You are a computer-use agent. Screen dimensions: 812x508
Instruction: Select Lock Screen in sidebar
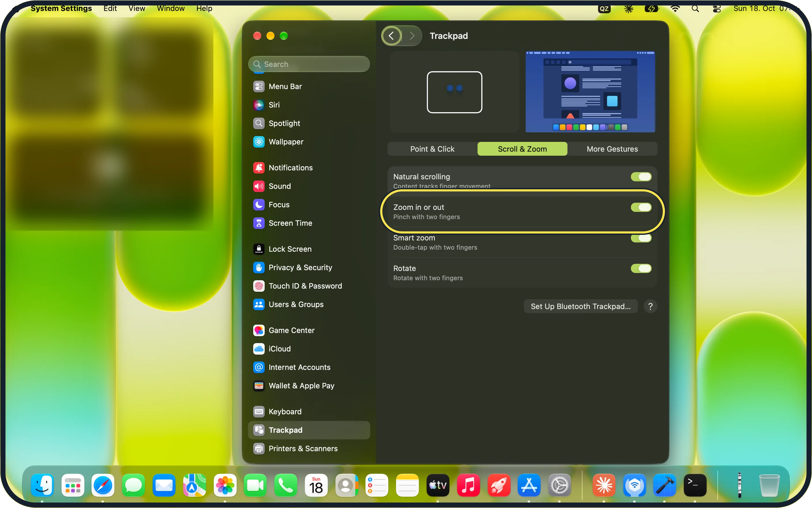click(x=309, y=249)
